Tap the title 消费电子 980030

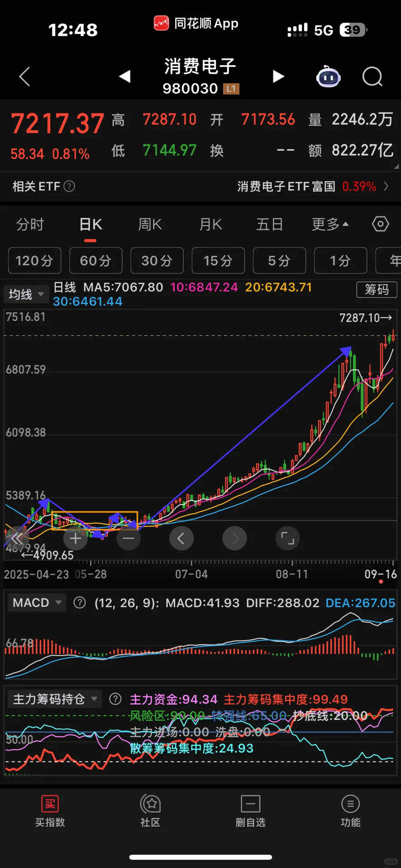click(200, 76)
